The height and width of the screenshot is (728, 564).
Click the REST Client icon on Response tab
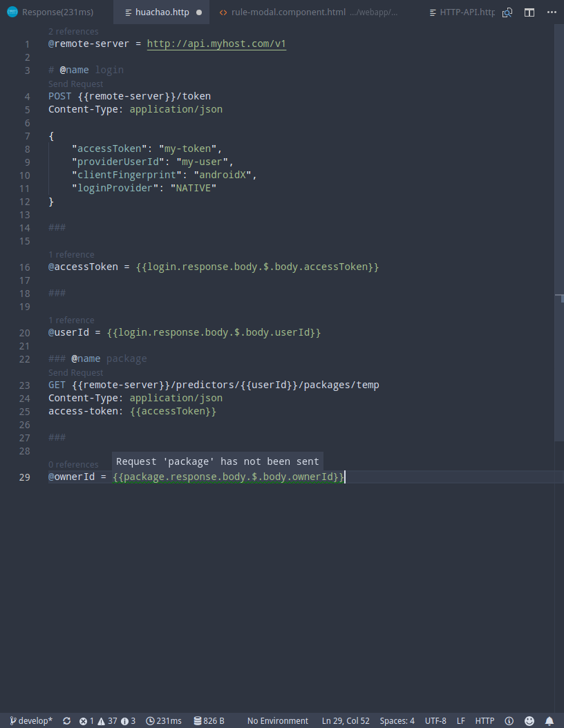(12, 12)
